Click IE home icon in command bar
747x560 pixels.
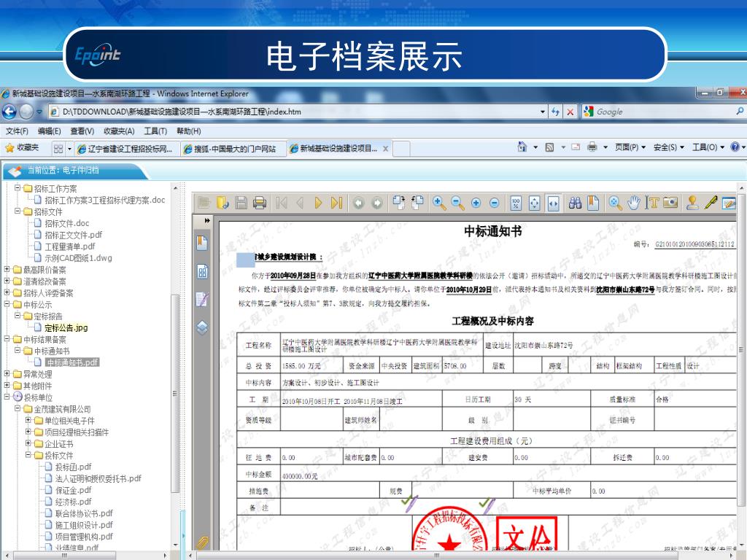pyautogui.click(x=522, y=147)
